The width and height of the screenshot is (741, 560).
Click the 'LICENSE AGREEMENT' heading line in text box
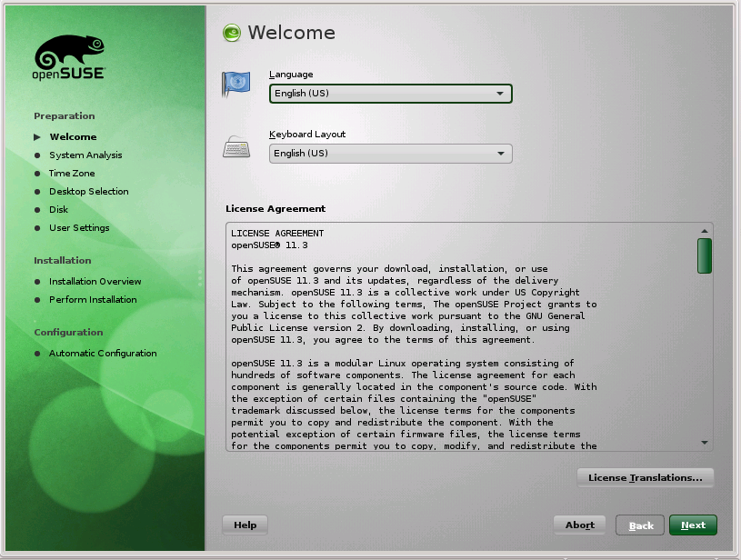pyautogui.click(x=277, y=234)
